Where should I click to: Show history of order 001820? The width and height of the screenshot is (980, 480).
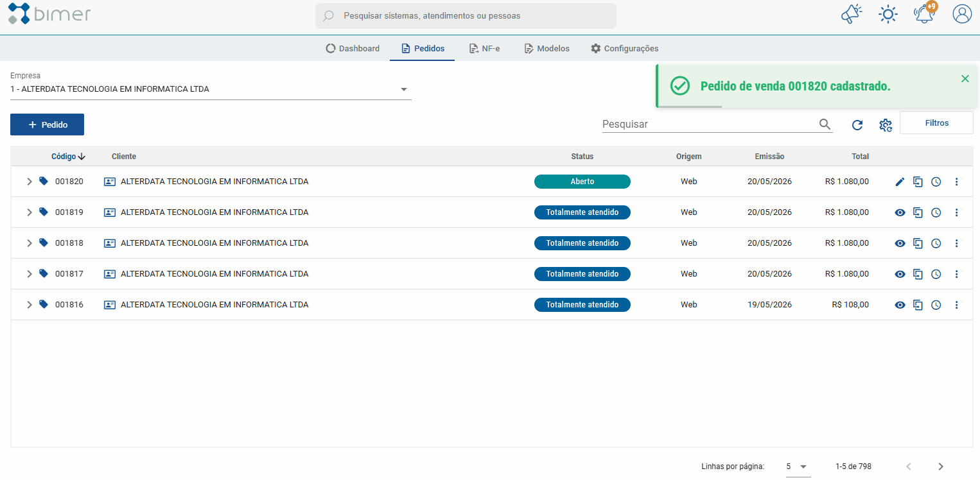pyautogui.click(x=936, y=182)
